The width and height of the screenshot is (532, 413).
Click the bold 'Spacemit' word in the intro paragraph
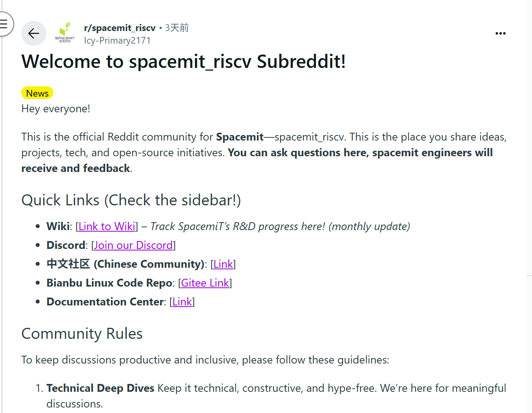tap(240, 137)
